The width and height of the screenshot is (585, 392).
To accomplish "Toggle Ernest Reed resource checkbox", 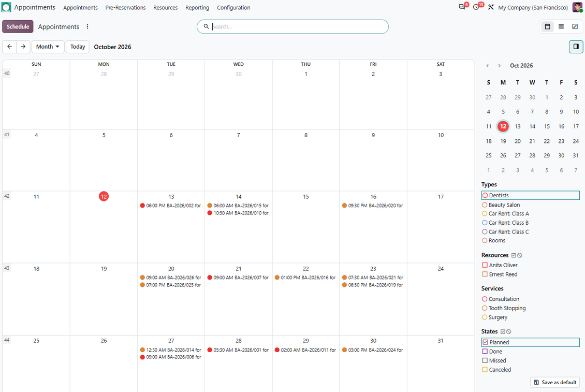I will pyautogui.click(x=485, y=274).
